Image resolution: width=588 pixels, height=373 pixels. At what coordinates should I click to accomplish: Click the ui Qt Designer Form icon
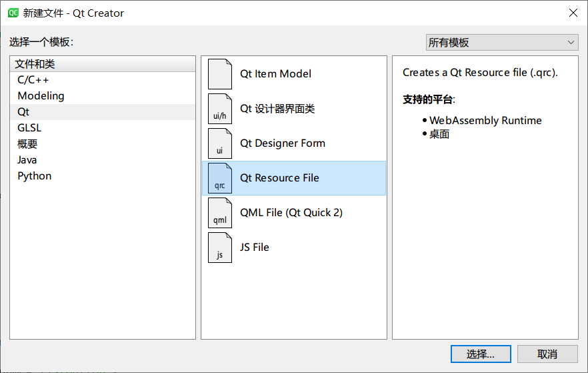point(220,143)
